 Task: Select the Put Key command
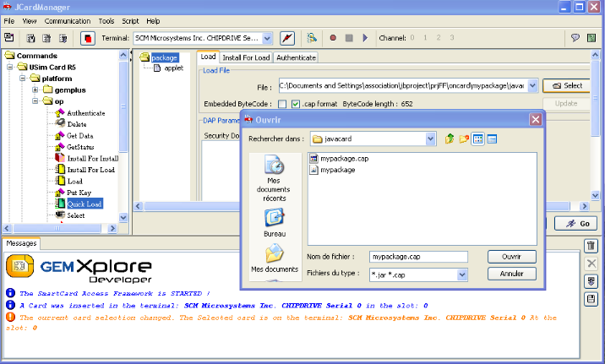point(79,193)
